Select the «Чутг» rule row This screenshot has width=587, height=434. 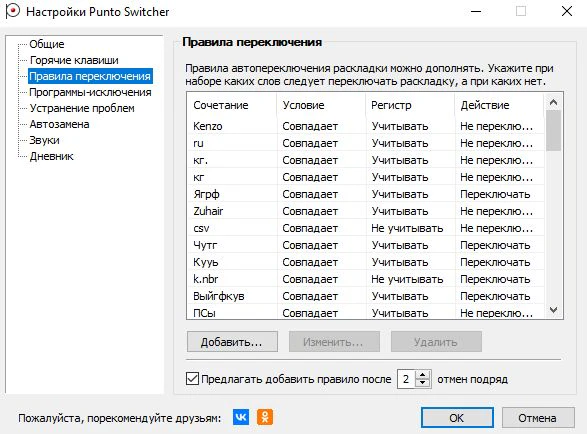(x=365, y=245)
